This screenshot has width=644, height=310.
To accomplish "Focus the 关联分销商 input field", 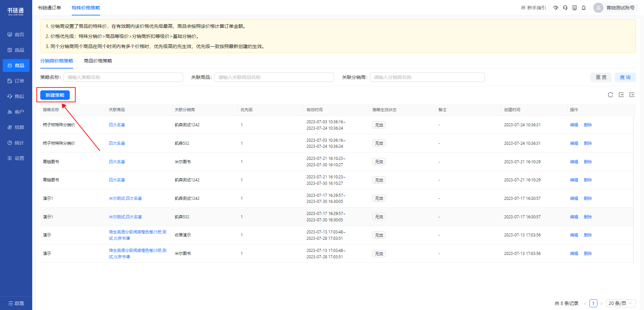I will 427,77.
